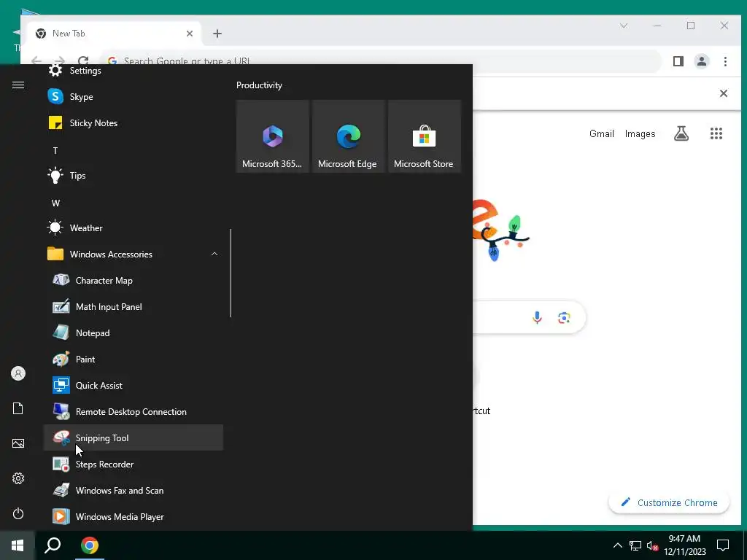Open the Chrome profile avatar
The width and height of the screenshot is (747, 560).
702,61
